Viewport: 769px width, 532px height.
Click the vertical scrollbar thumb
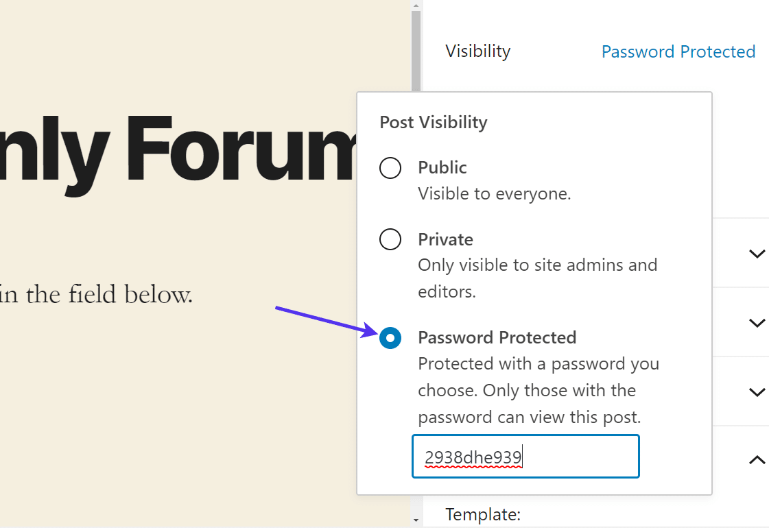(x=416, y=48)
